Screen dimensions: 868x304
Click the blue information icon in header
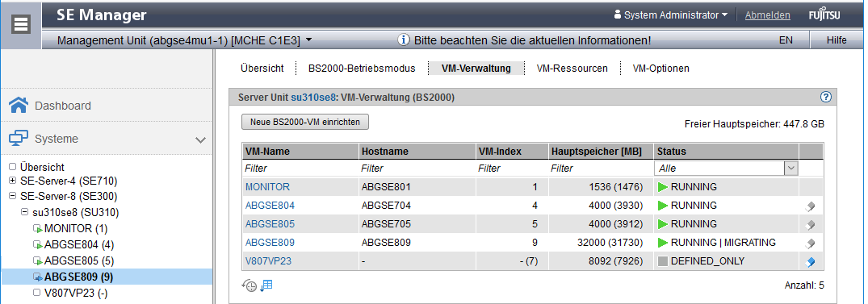coord(404,40)
